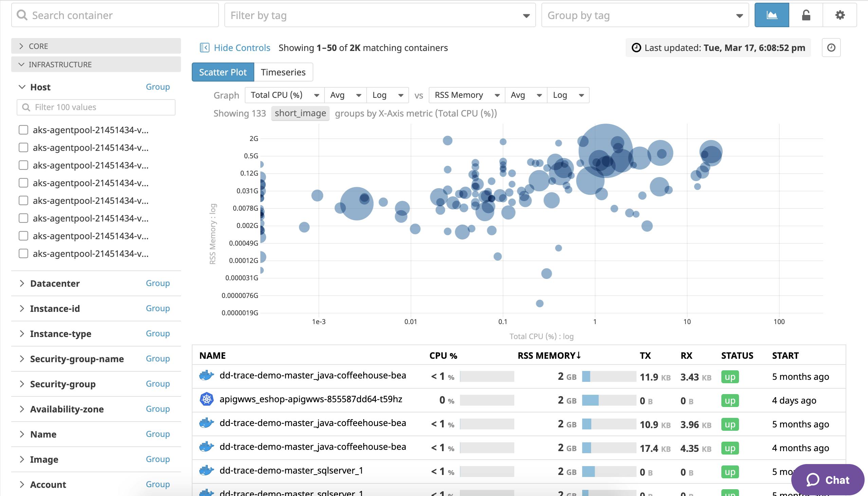868x496 pixels.
Task: Select the graph view icon
Action: coord(772,15)
